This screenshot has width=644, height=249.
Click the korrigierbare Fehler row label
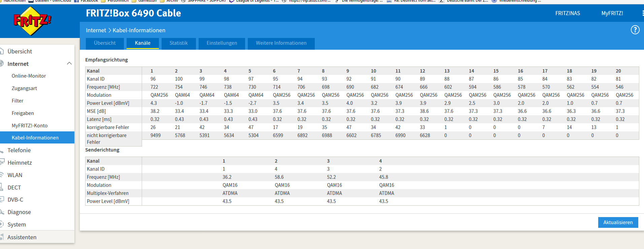108,127
